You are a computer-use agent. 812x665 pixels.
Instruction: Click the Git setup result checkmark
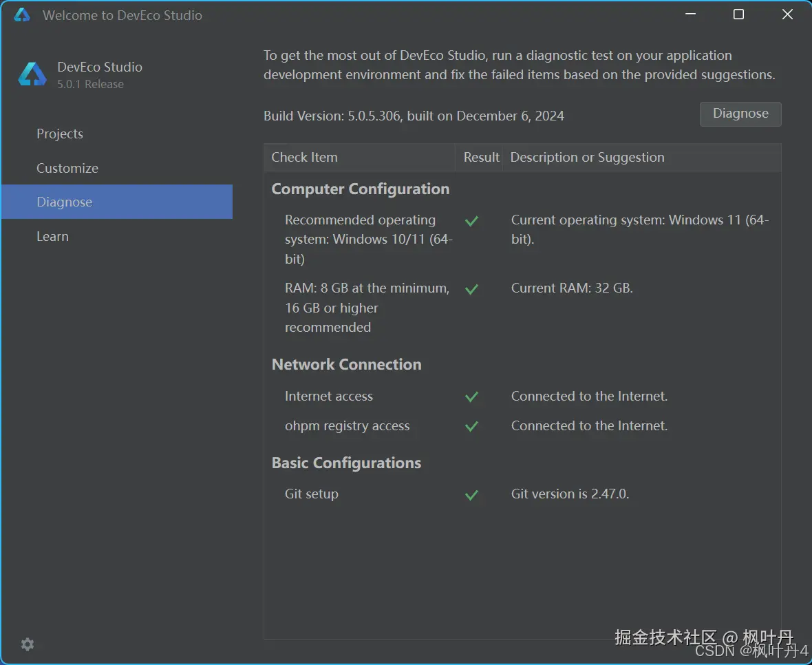(x=471, y=495)
